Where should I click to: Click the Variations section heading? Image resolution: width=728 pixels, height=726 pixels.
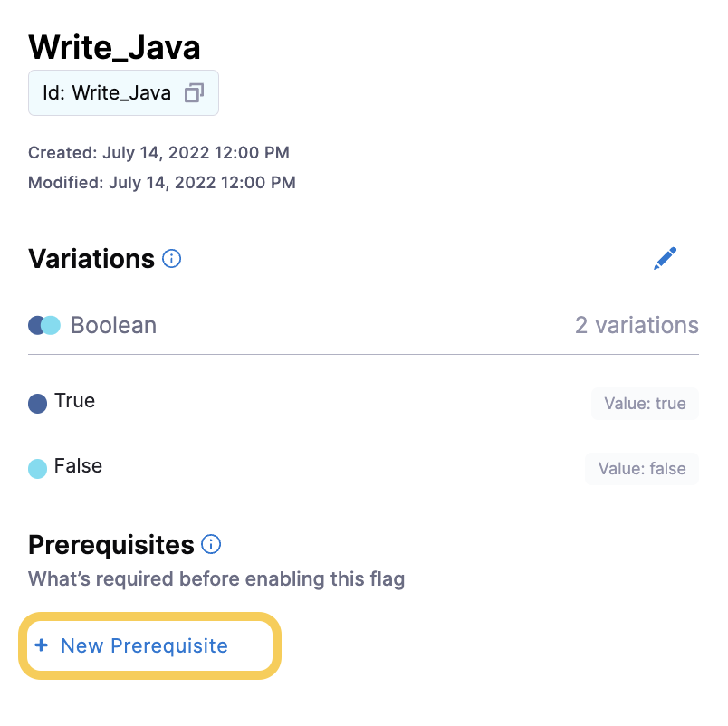[91, 259]
